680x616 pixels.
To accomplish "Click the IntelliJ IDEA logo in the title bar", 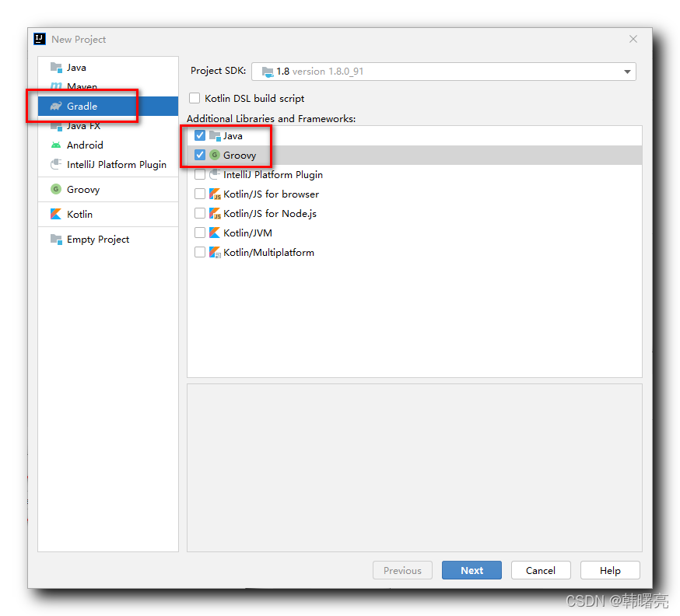I will 40,39.
